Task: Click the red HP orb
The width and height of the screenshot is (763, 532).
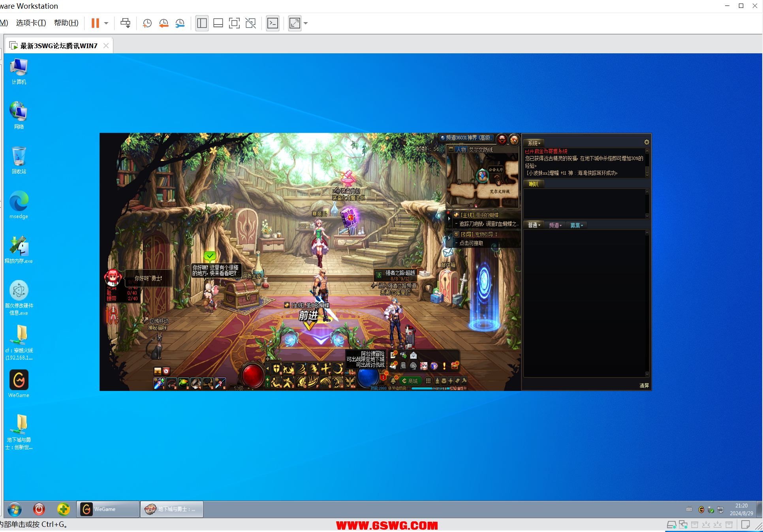Action: (x=253, y=375)
